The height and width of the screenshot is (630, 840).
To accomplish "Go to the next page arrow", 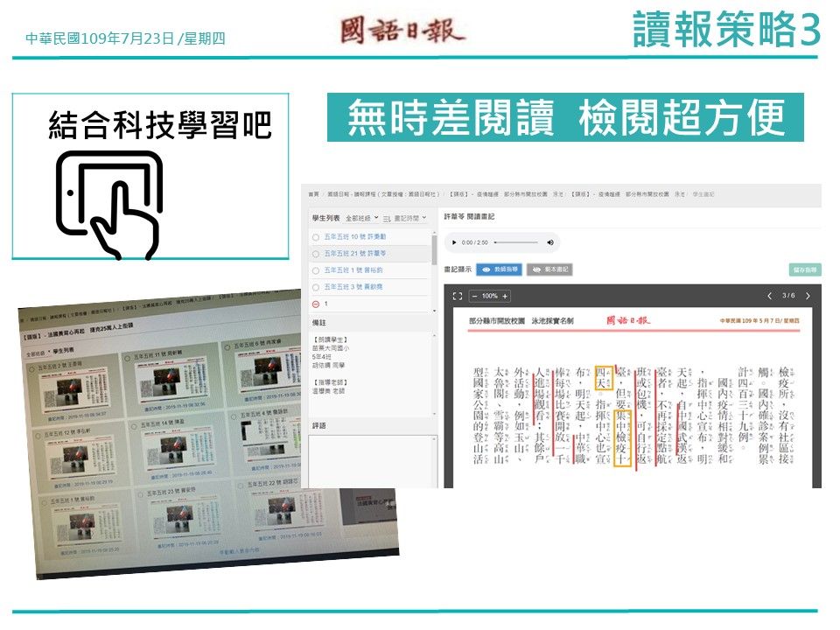I will coord(807,296).
